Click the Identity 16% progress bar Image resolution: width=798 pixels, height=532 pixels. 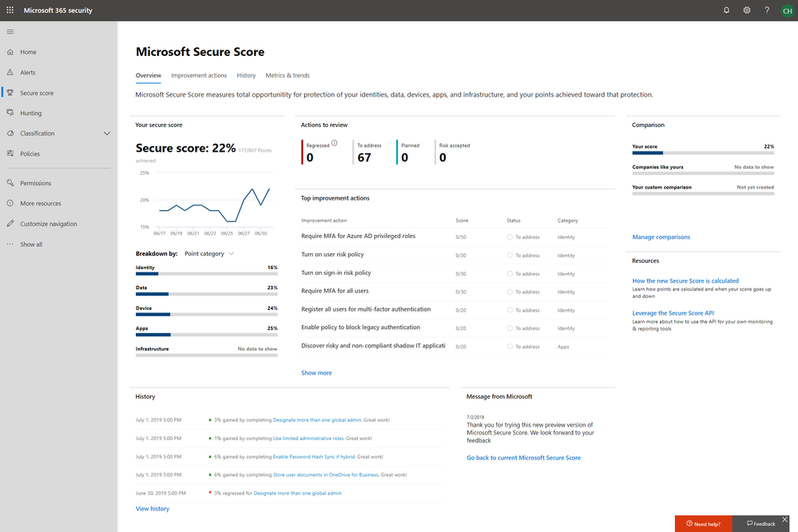click(206, 274)
